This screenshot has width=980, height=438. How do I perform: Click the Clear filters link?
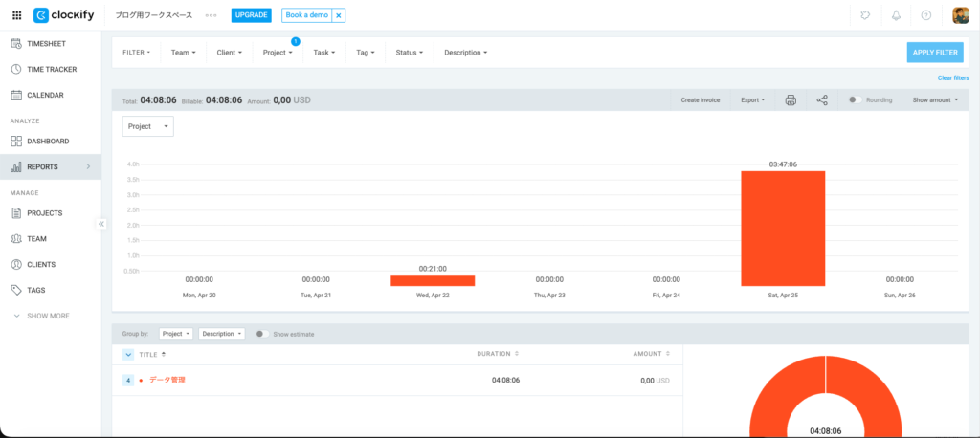pyautogui.click(x=952, y=77)
